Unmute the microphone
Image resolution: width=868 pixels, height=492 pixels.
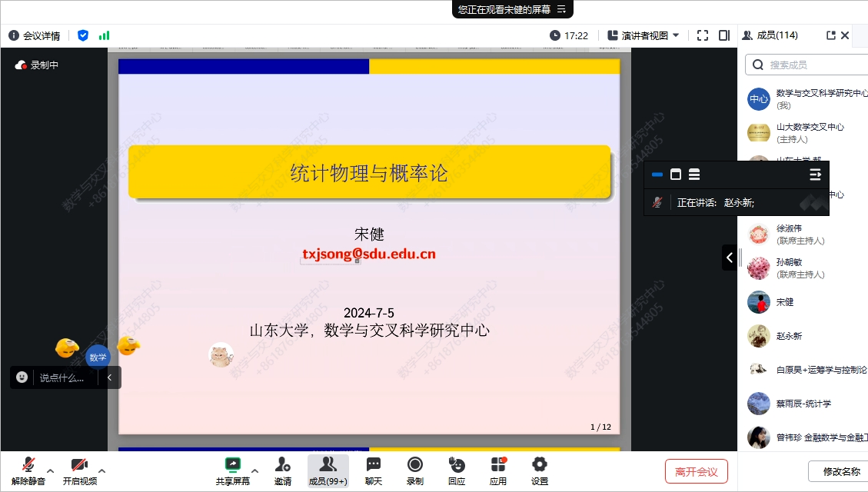28,470
